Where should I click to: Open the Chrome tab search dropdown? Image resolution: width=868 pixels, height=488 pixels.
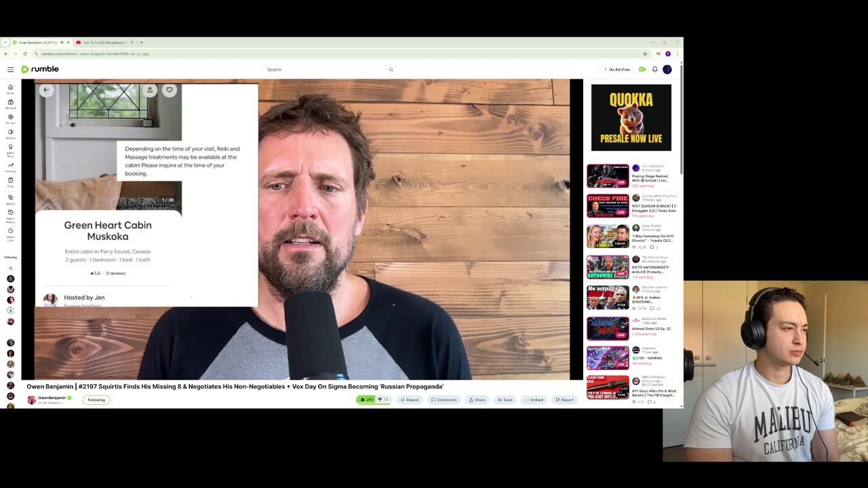tap(5, 42)
